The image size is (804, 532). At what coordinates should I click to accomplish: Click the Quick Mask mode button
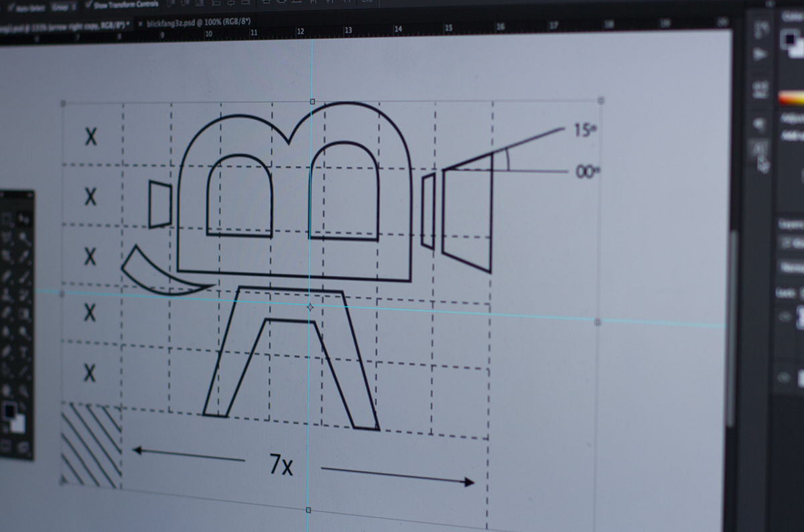tap(7, 445)
